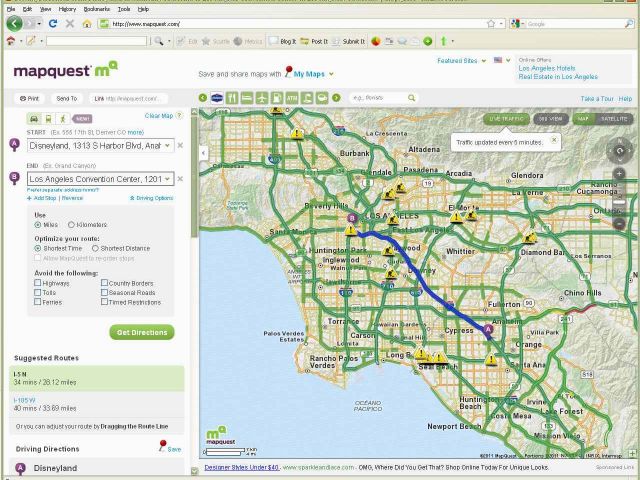Bookmark page with star icon
The image size is (640, 480).
pyautogui.click(x=491, y=24)
